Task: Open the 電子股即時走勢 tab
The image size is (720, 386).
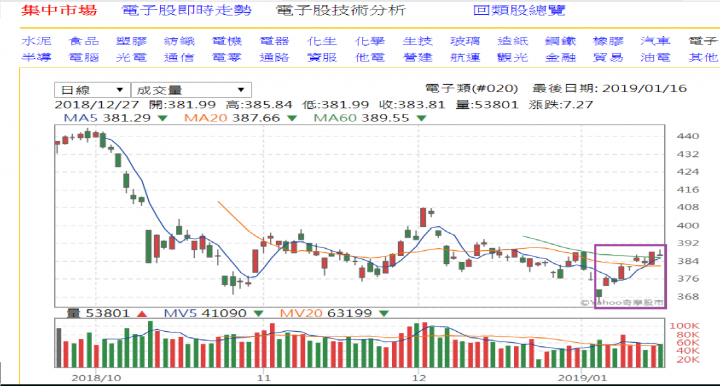Action: (x=186, y=10)
